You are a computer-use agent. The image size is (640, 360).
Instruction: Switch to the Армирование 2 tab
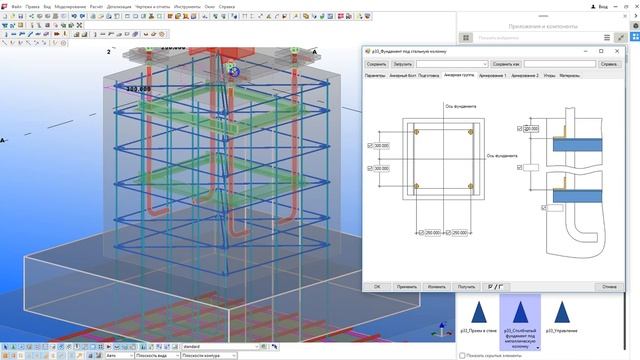coord(524,76)
